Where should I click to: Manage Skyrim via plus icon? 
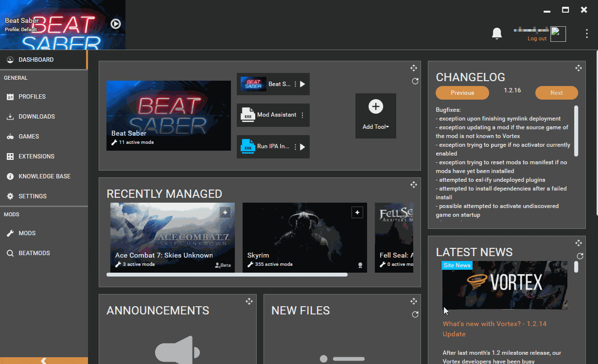pos(357,212)
